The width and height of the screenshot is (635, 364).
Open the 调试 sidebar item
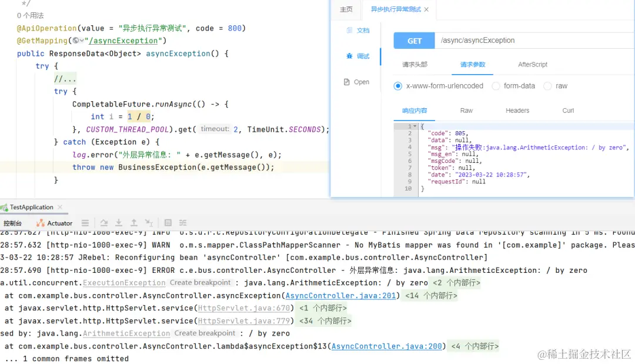coord(358,56)
